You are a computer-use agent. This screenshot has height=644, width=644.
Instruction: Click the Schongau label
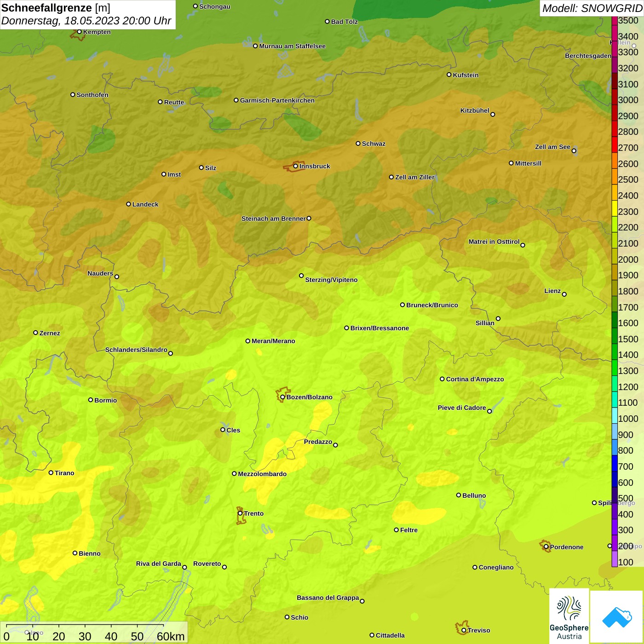pyautogui.click(x=214, y=6)
